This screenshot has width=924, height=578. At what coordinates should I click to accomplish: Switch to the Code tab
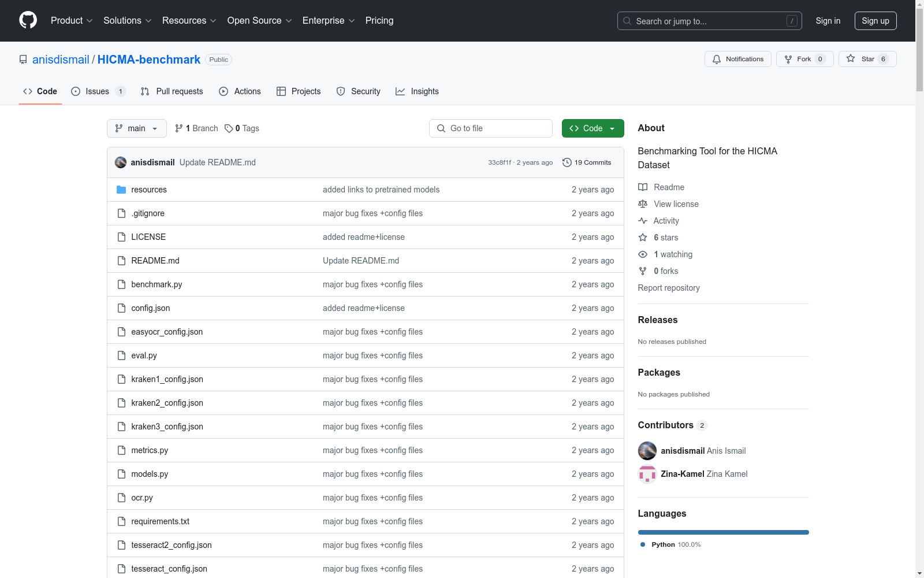pos(40,91)
